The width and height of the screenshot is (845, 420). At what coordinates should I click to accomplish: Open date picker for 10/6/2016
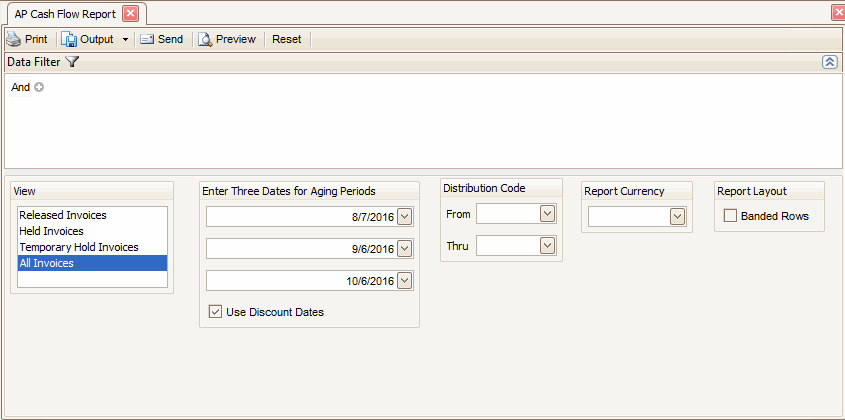click(404, 281)
